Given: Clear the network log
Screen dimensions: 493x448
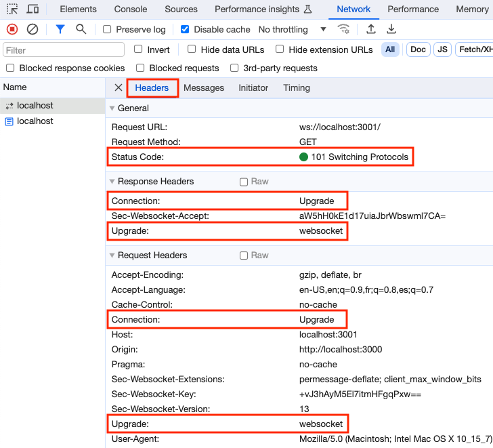Looking at the screenshot, I should [33, 29].
